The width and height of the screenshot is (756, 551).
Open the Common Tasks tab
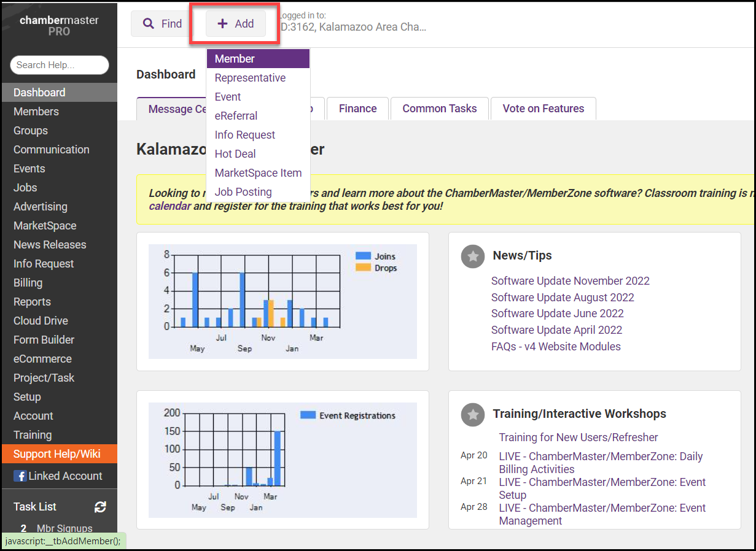tap(439, 109)
